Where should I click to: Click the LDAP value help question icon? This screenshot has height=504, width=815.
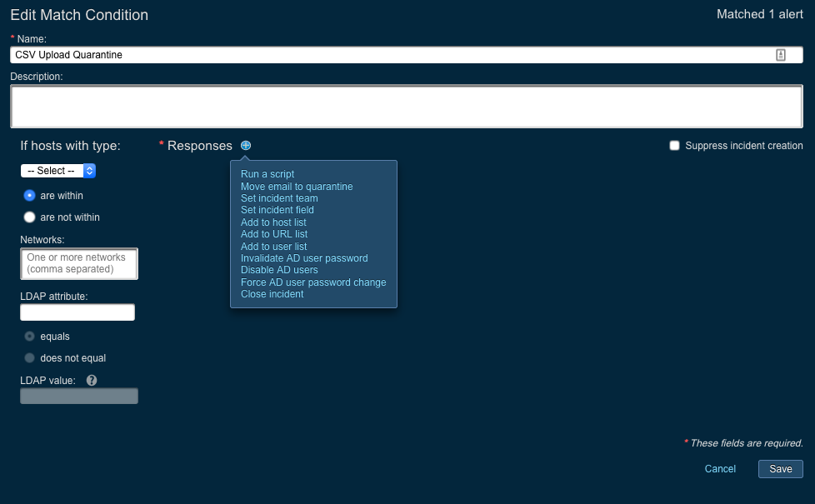tap(92, 380)
